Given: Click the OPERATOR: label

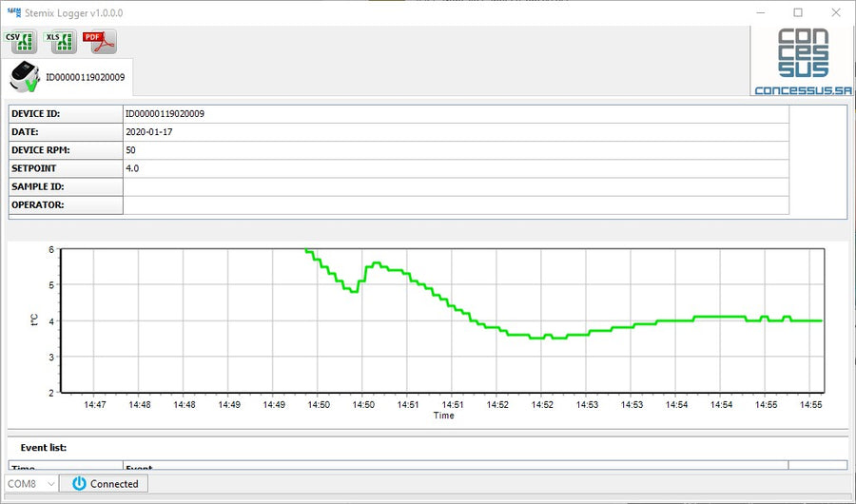Looking at the screenshot, I should click(x=38, y=204).
